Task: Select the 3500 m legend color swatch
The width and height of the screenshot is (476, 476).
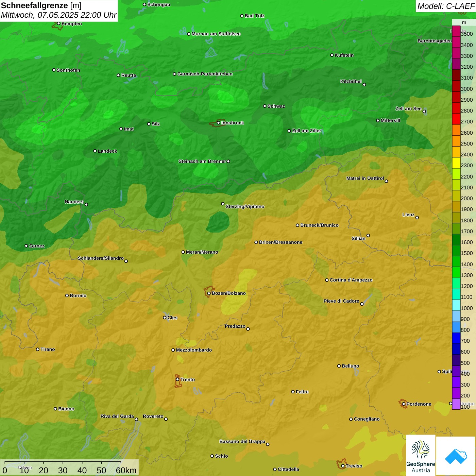Action: [x=456, y=31]
